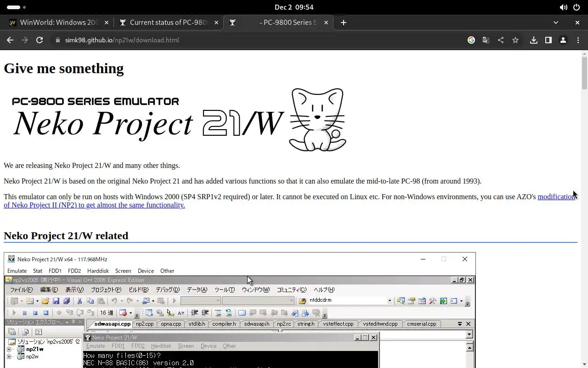Viewport: 588px width, 368px height.
Task: Click Stat menu in embedded screenshot
Action: pyautogui.click(x=38, y=271)
